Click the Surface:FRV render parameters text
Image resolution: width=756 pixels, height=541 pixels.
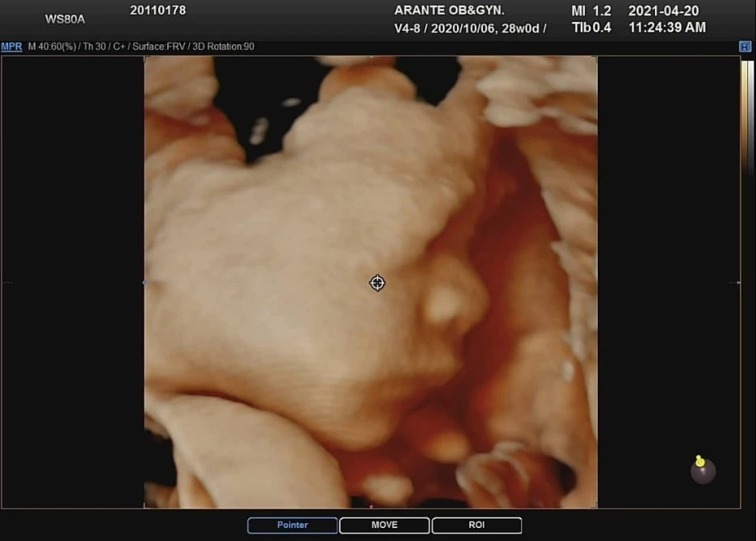point(158,47)
